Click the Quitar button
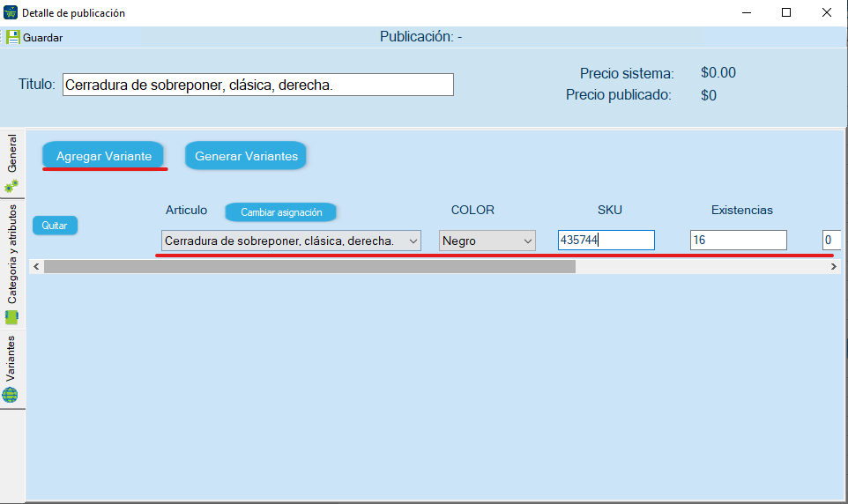 coord(55,226)
